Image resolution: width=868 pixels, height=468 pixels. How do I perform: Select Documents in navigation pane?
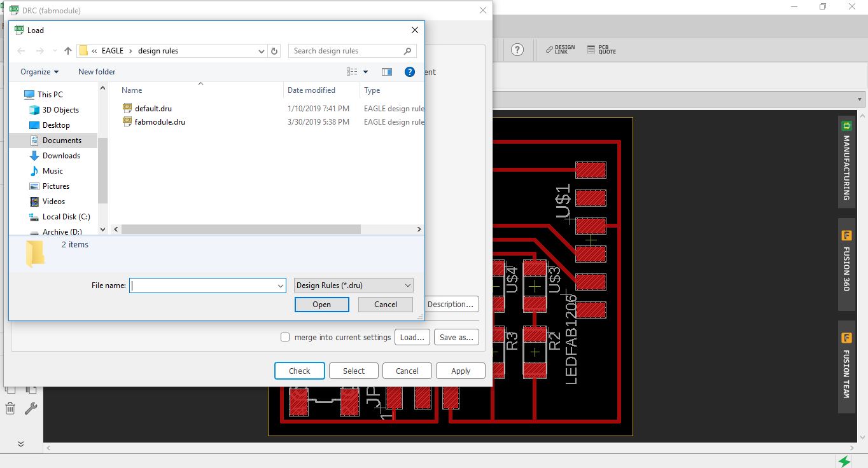[x=56, y=141]
